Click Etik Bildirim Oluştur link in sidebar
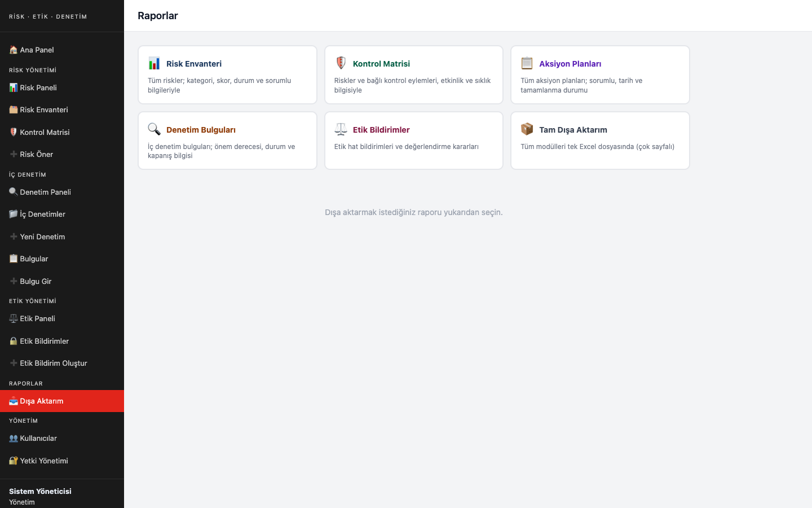The image size is (812, 508). tap(53, 363)
